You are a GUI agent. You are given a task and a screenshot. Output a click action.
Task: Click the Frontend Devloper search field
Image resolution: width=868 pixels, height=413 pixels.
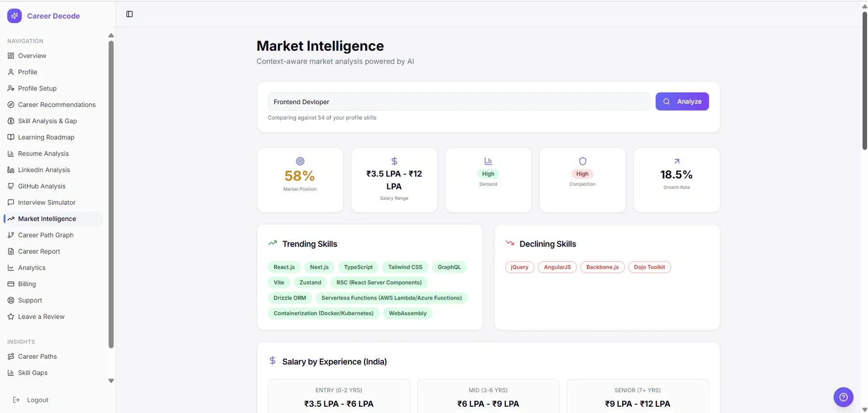point(459,102)
